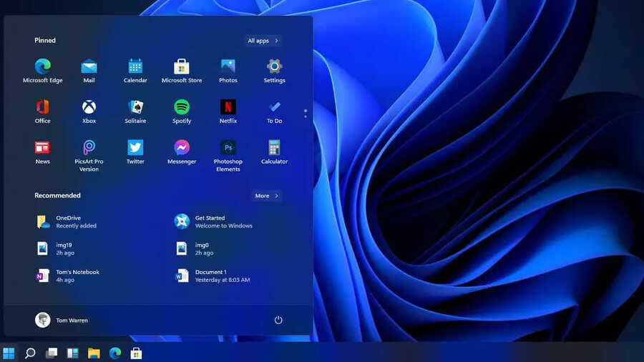Open Get Started Welcome to Windows
644x362 pixels.
pyautogui.click(x=213, y=222)
